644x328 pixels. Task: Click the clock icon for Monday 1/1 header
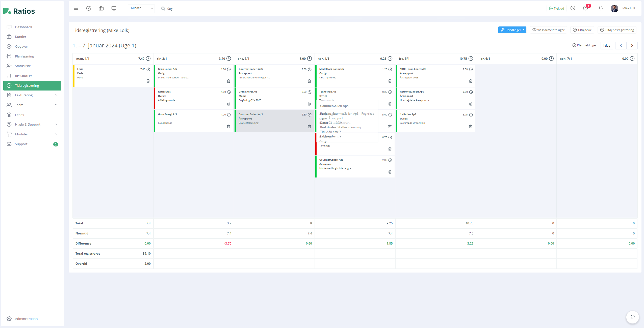pyautogui.click(x=148, y=58)
